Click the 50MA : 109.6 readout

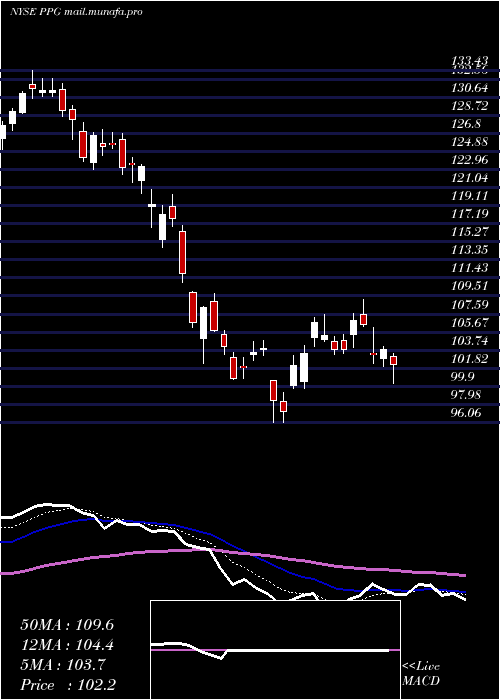pyautogui.click(x=67, y=625)
